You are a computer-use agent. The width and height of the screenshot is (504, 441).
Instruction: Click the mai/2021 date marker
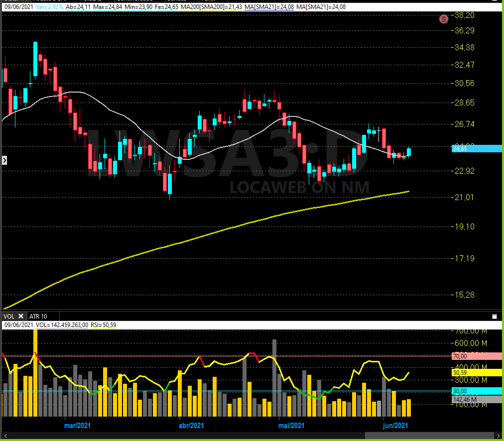coord(291,426)
